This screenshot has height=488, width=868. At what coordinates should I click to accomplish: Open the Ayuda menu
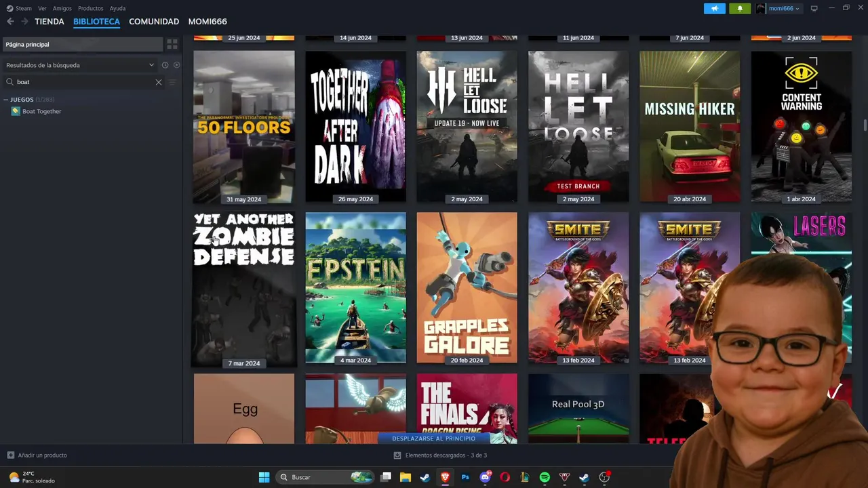tap(117, 8)
